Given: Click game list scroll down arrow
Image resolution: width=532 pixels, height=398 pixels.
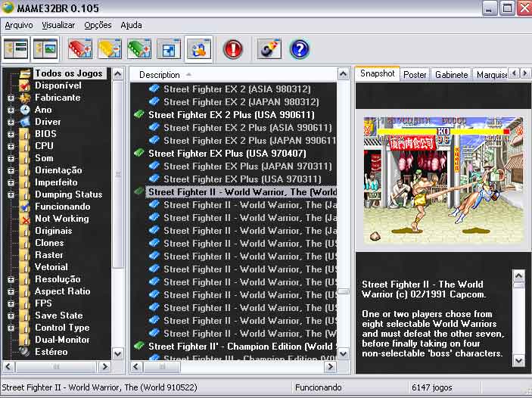Looking at the screenshot, I should pyautogui.click(x=344, y=354).
